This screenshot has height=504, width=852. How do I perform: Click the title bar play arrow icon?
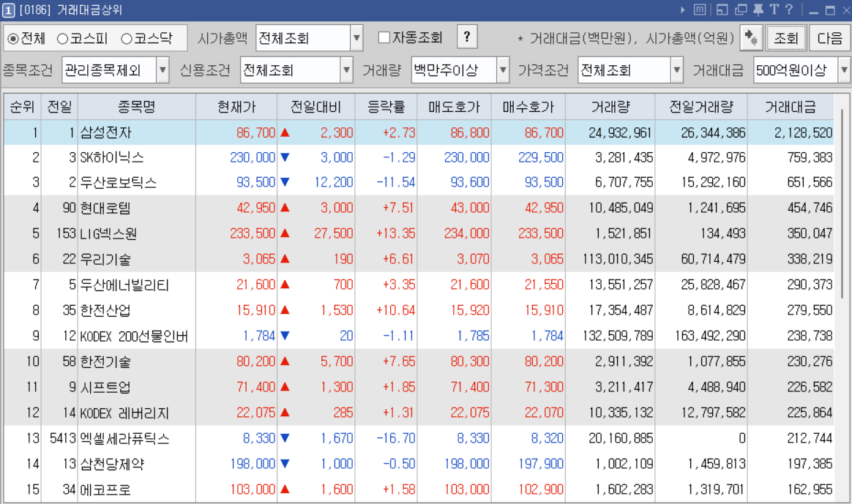683,10
